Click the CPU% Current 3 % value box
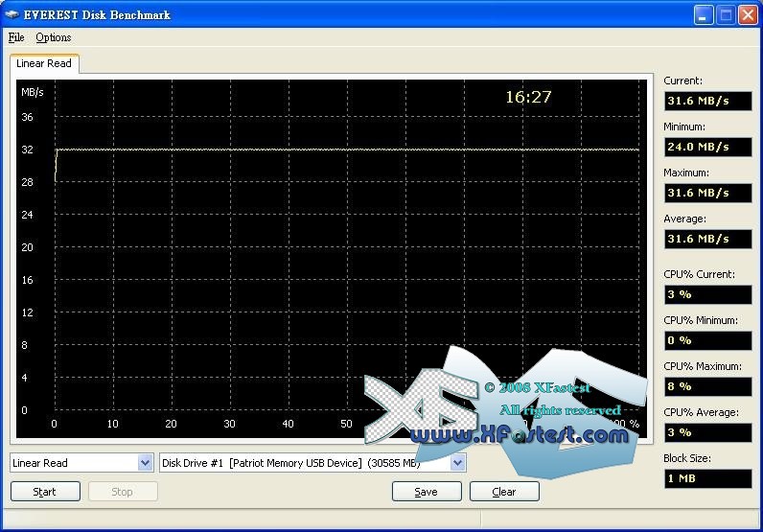Screen dimensions: 763x532 click(x=707, y=294)
